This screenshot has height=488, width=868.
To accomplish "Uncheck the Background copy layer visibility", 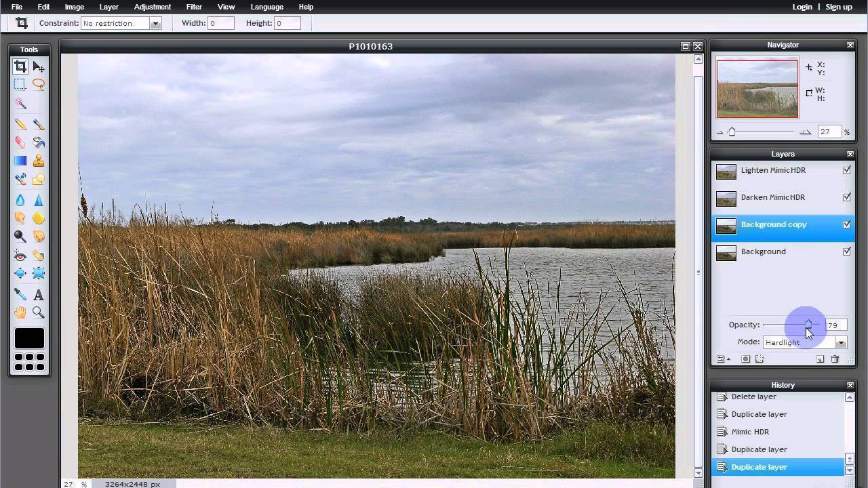I will (x=846, y=224).
